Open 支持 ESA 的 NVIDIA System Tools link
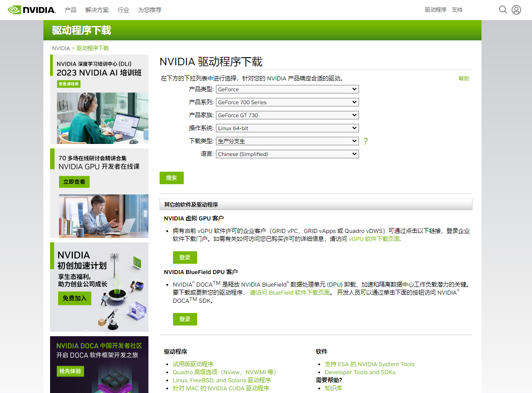532x393 pixels. pyautogui.click(x=369, y=364)
